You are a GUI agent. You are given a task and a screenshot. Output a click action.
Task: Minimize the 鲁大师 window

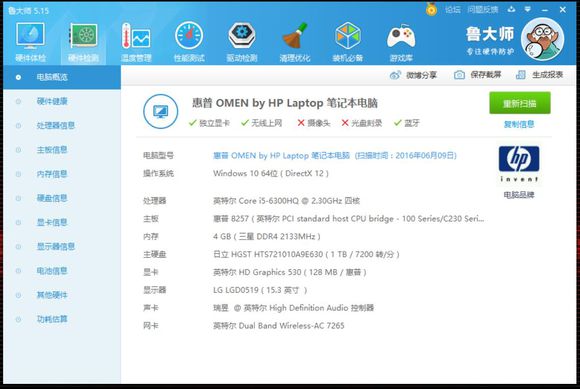[544, 10]
